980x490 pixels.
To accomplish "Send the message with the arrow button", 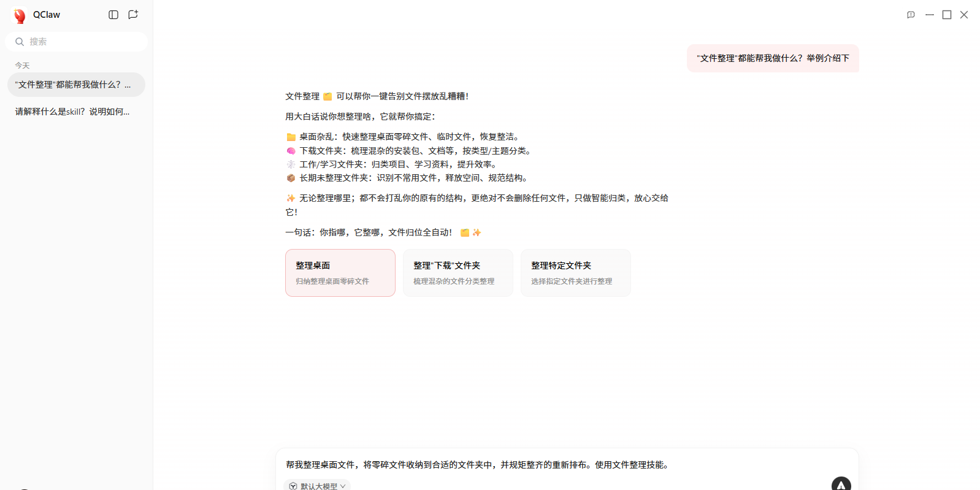I will (841, 484).
